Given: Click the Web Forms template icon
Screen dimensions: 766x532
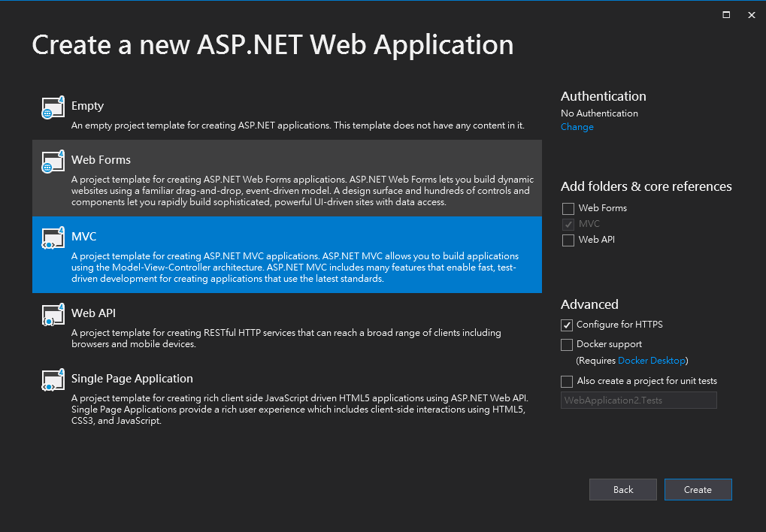Looking at the screenshot, I should tap(53, 162).
